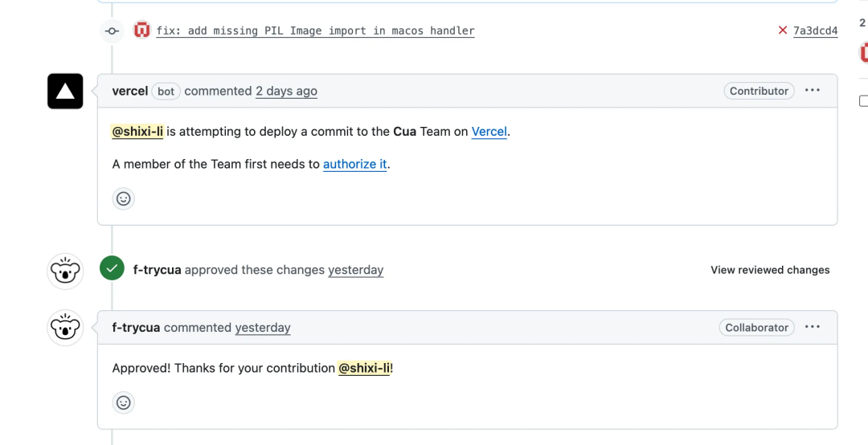Click f-trycua avatar beside Approved comment
868x445 pixels.
pyautogui.click(x=65, y=328)
